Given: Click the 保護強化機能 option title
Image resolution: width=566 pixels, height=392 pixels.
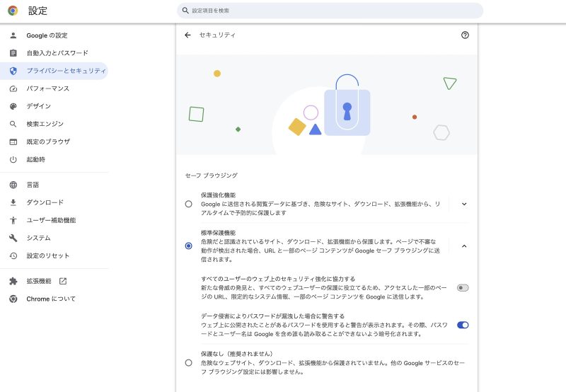Looking at the screenshot, I should pos(219,195).
